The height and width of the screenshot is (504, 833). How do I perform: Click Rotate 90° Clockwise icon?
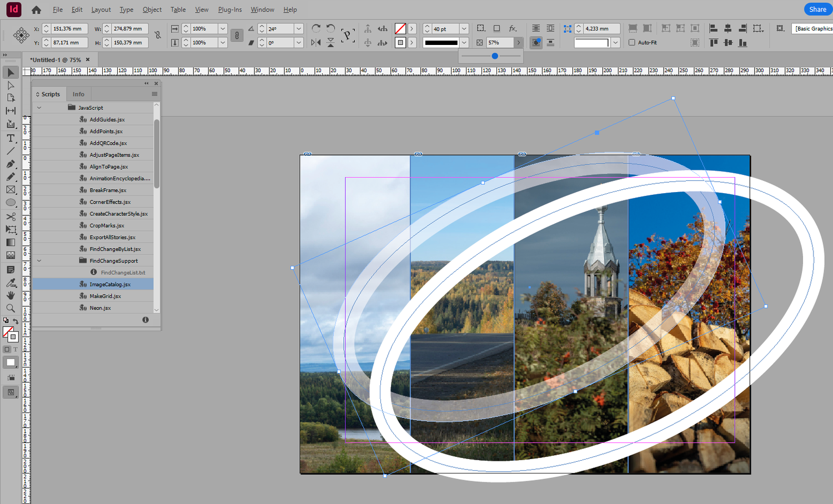click(x=316, y=28)
